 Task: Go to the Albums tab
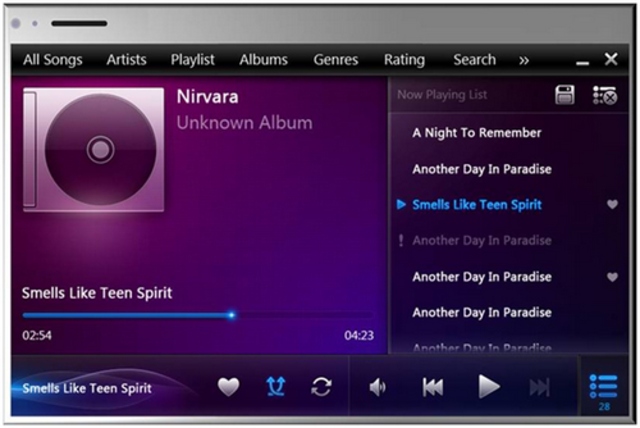264,60
